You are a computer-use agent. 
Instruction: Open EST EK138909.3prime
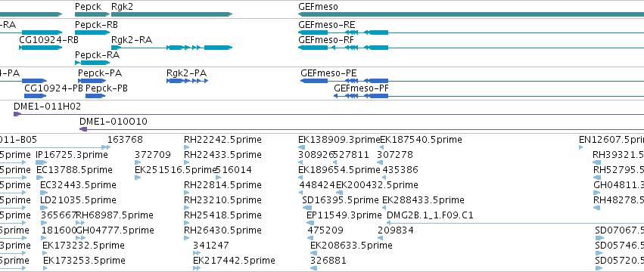pos(339,140)
